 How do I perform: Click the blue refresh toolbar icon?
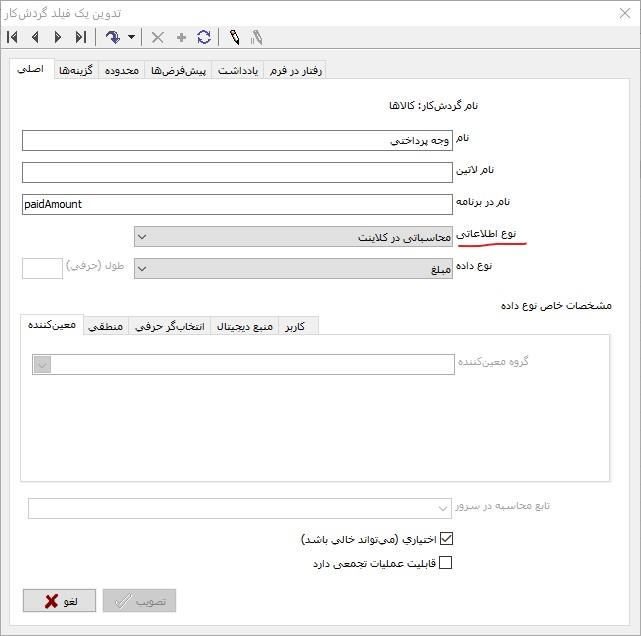click(x=204, y=38)
